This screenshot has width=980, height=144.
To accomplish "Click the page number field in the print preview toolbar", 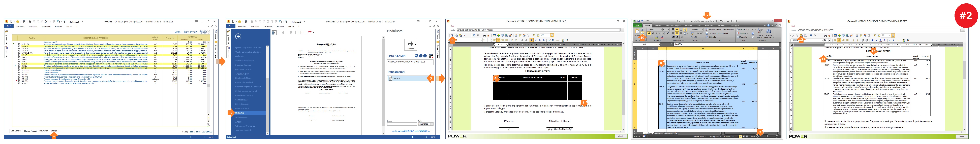I will point(298,32).
